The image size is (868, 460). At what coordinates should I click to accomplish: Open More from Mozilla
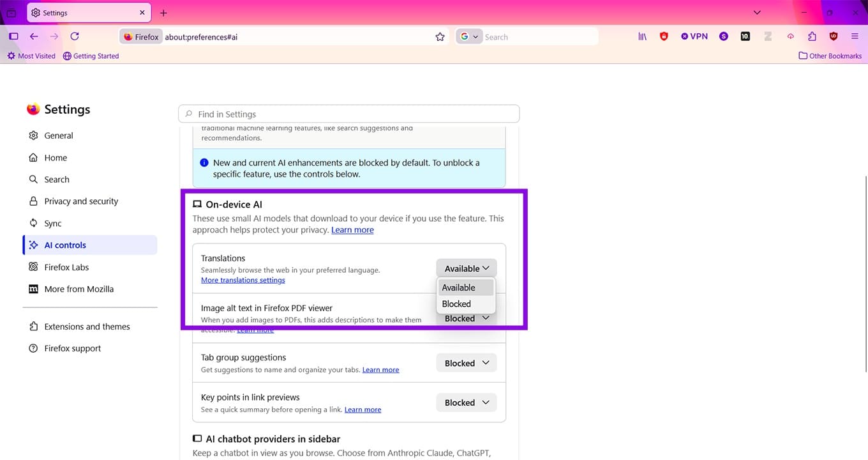(x=90, y=289)
